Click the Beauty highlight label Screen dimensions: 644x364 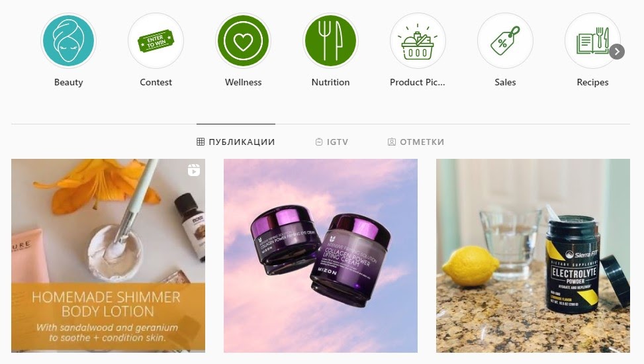click(x=69, y=82)
